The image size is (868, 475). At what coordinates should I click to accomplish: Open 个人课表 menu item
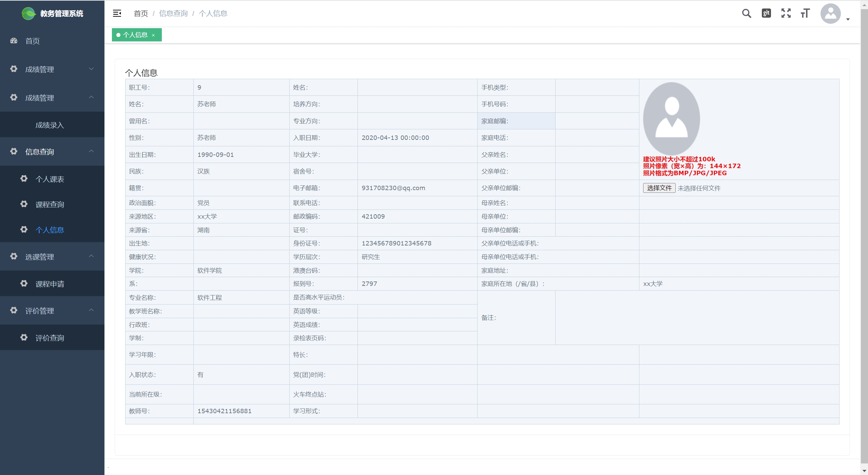50,179
